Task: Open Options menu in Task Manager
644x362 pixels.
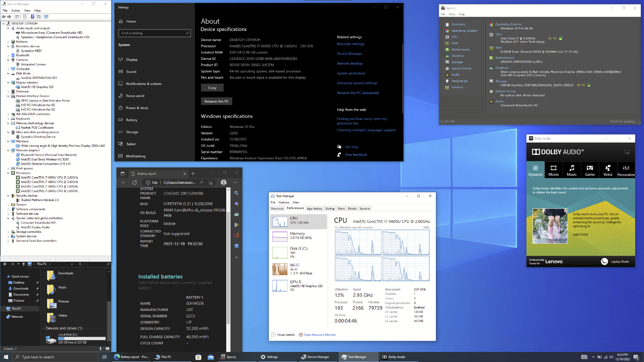Action: pos(284,202)
